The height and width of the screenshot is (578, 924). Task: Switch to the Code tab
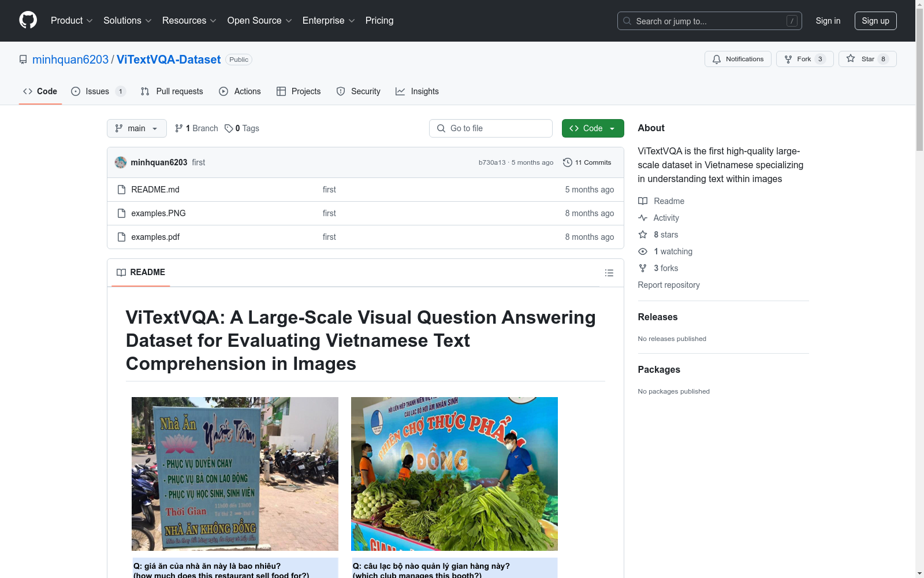pyautogui.click(x=40, y=91)
